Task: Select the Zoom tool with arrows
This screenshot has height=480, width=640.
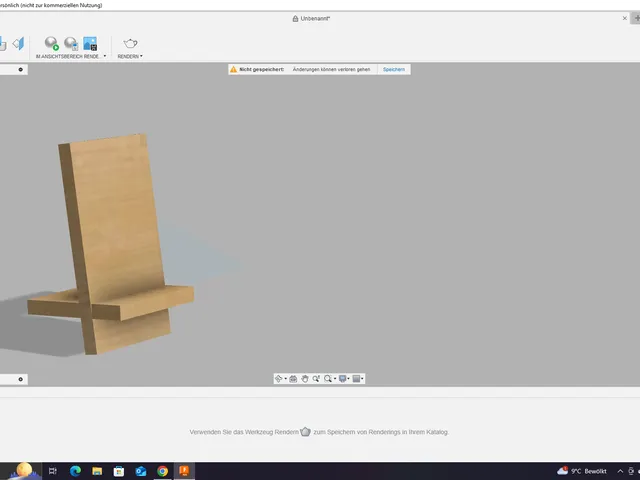Action: [x=316, y=379]
